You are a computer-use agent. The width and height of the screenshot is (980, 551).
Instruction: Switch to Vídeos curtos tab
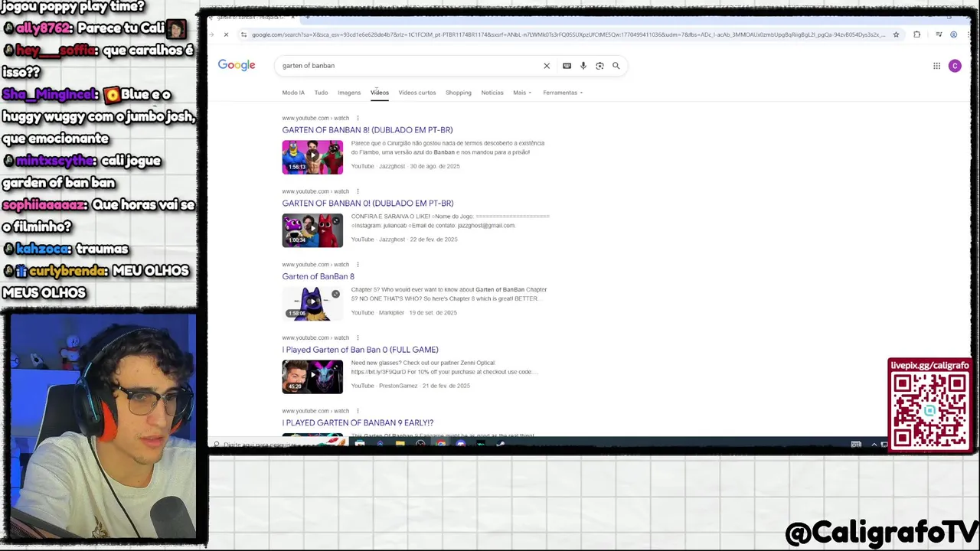tap(417, 93)
